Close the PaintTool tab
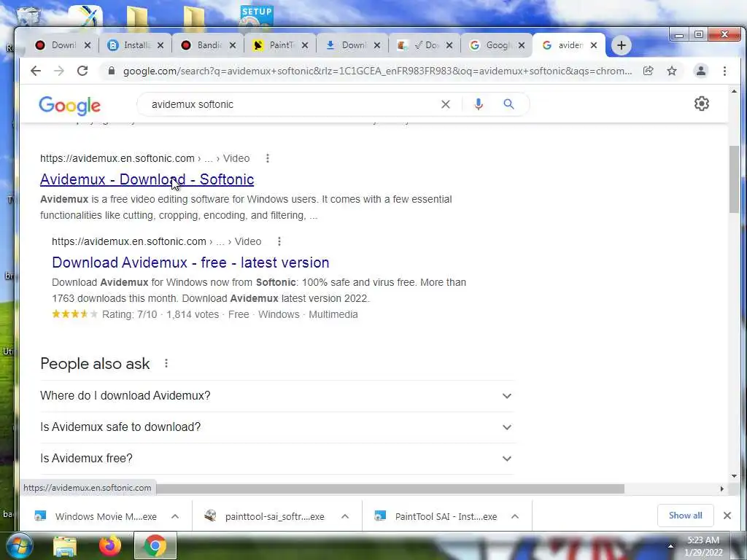 (x=305, y=45)
